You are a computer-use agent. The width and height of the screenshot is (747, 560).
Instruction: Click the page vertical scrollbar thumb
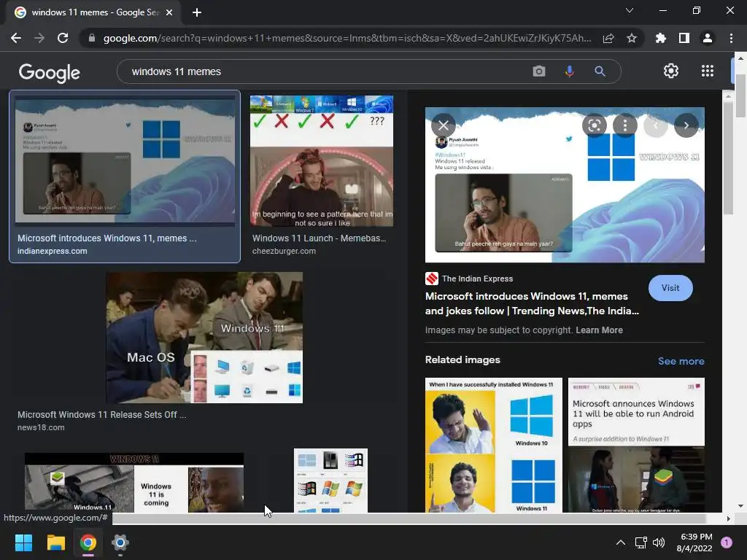740,96
